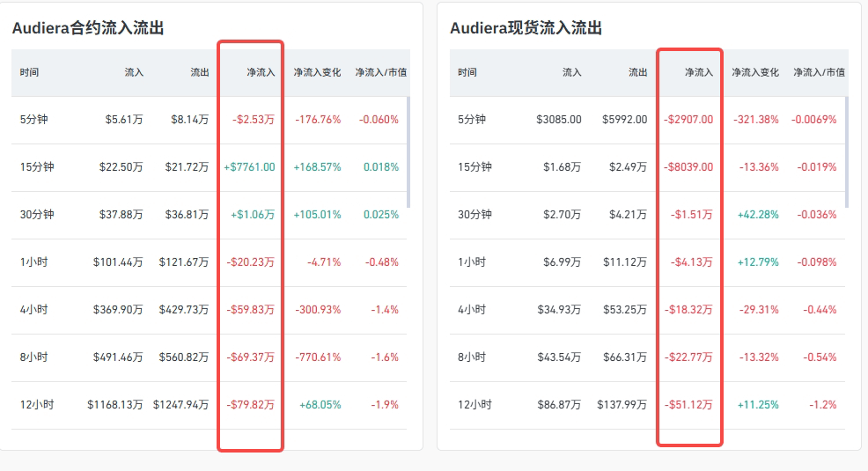The height and width of the screenshot is (471, 868).
Task: Click spot net inflow -$2907.00
Action: [688, 120]
